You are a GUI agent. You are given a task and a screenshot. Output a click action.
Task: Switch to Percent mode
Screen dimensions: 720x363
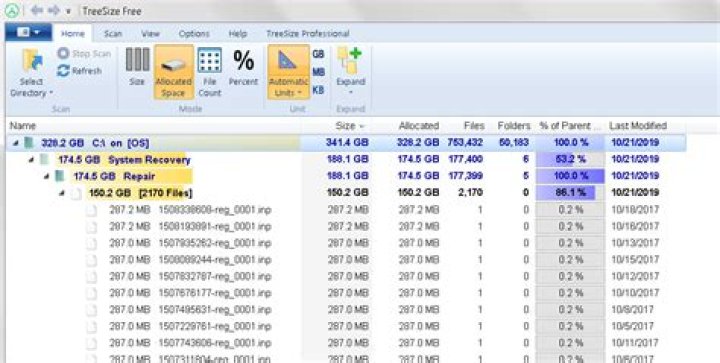[243, 67]
